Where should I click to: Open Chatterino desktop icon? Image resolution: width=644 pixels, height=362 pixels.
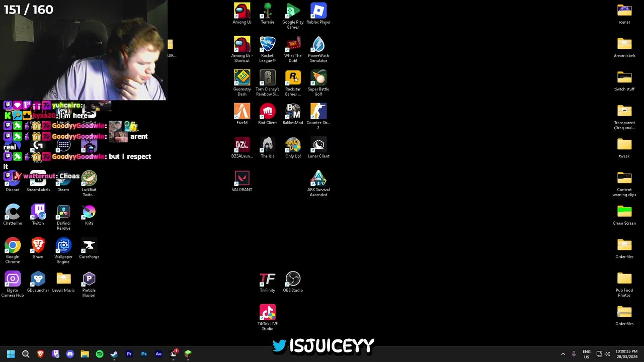[x=13, y=215]
